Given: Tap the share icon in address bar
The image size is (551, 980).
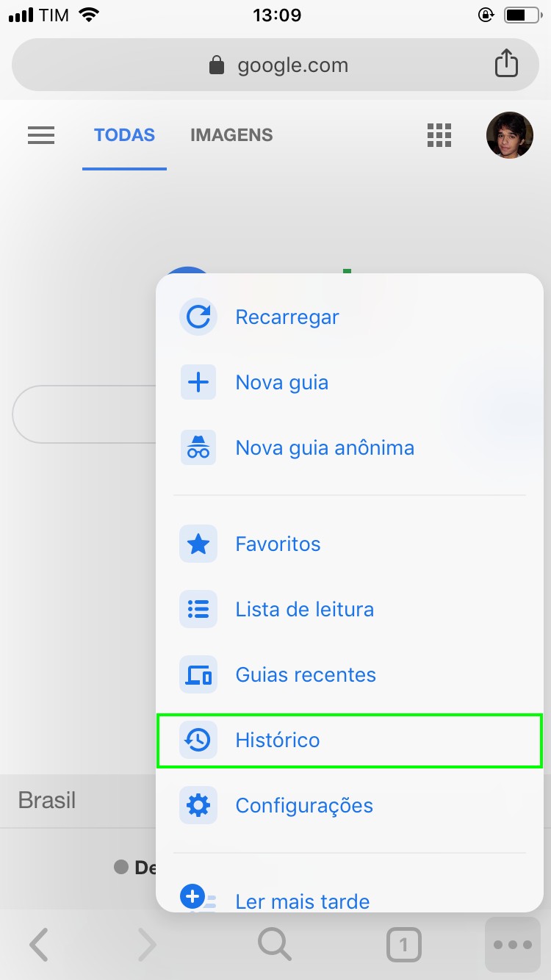Looking at the screenshot, I should (x=506, y=64).
